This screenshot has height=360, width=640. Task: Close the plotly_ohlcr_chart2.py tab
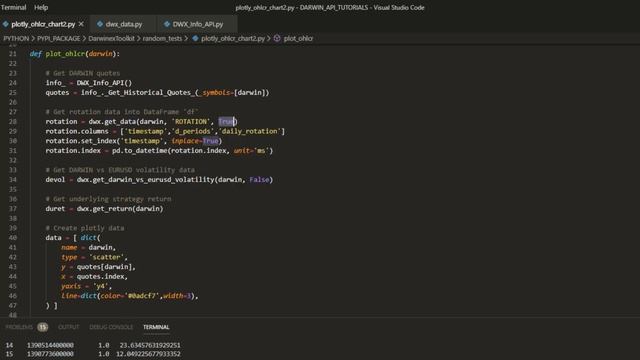pos(81,24)
